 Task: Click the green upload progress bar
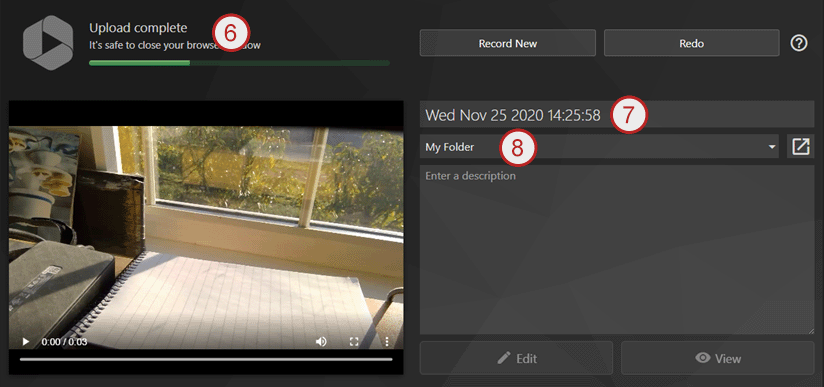point(239,63)
